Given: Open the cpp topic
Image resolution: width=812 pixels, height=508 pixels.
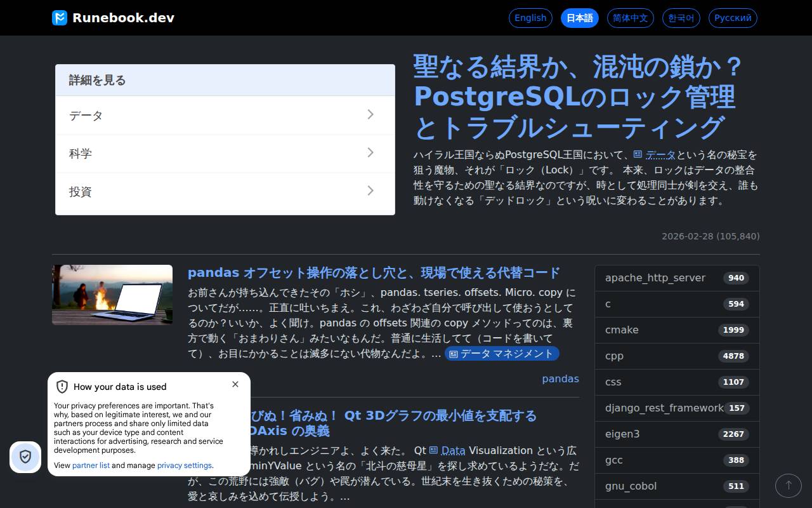Looking at the screenshot, I should pyautogui.click(x=677, y=356).
